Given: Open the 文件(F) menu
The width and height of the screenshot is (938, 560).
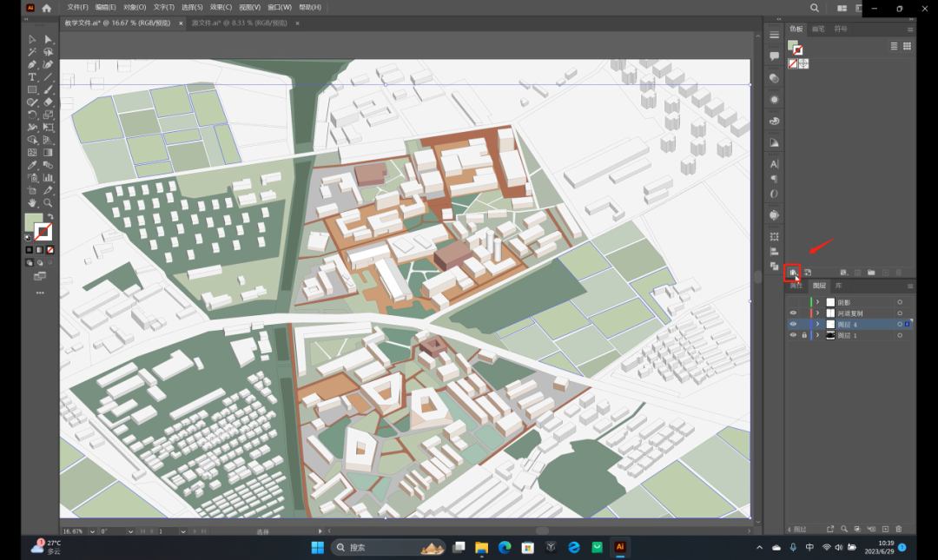Looking at the screenshot, I should [x=78, y=7].
